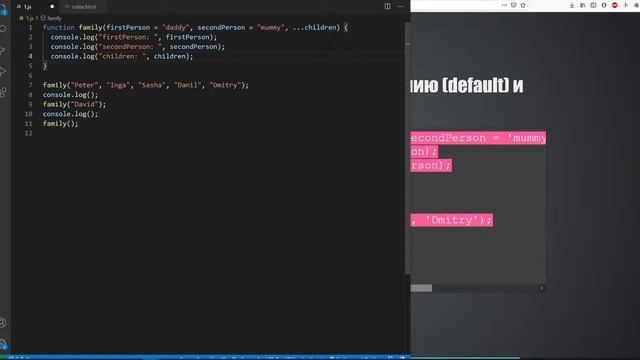
Task: Click the right arrow of the code sample scrollbar
Action: (x=542, y=288)
